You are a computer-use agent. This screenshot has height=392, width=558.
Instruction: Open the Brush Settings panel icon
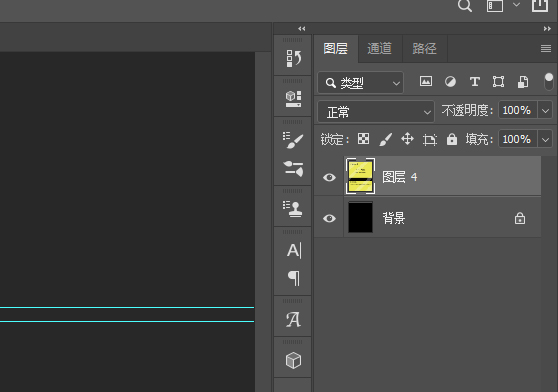click(x=293, y=140)
